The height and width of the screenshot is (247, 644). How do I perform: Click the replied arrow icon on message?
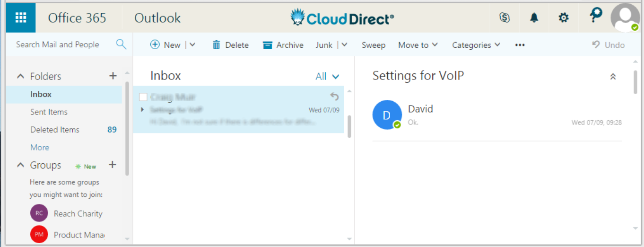(334, 97)
